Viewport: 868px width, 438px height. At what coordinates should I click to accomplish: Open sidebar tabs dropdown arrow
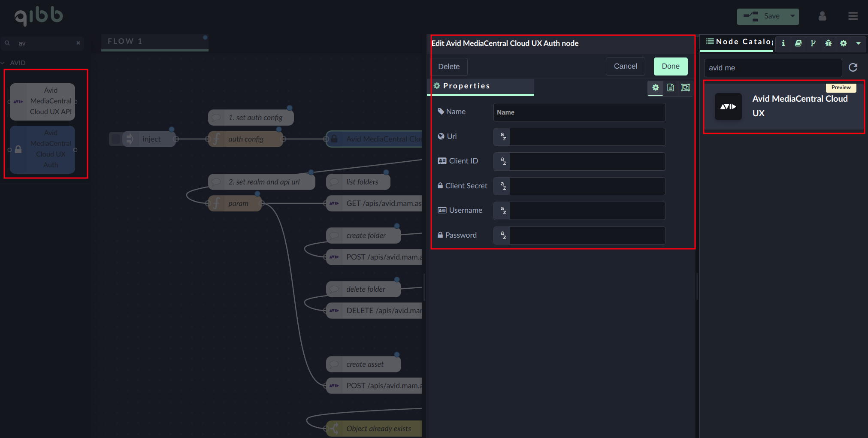click(858, 43)
